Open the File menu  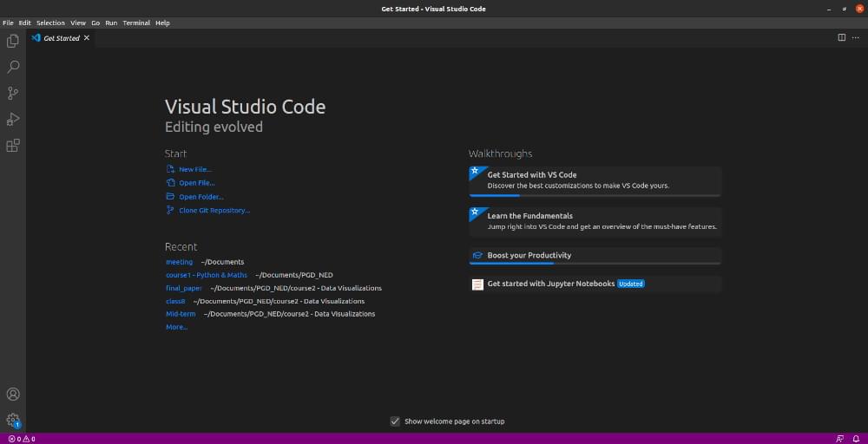tap(8, 23)
